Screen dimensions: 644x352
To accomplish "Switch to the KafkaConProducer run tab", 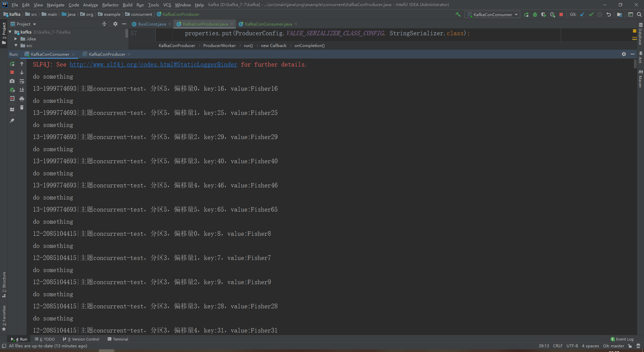I will click(107, 54).
